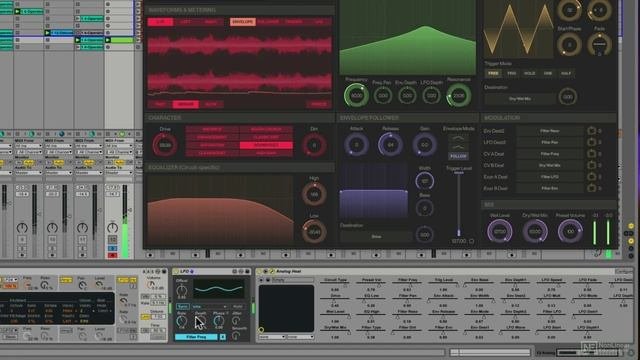Screen dimensions: 640x360
Task: Adjust the Jitter knob in LFO device
Action: pyautogui.click(x=237, y=321)
